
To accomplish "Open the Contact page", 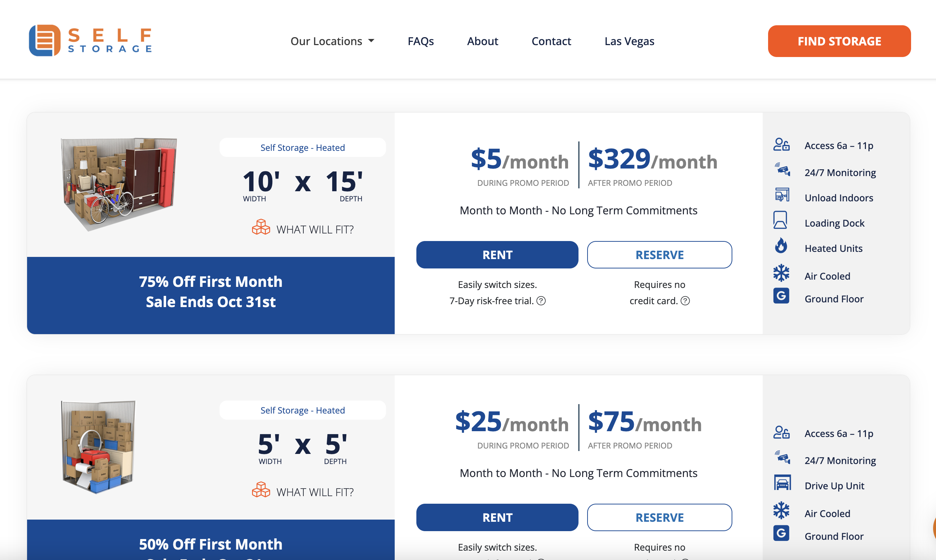I will [551, 41].
